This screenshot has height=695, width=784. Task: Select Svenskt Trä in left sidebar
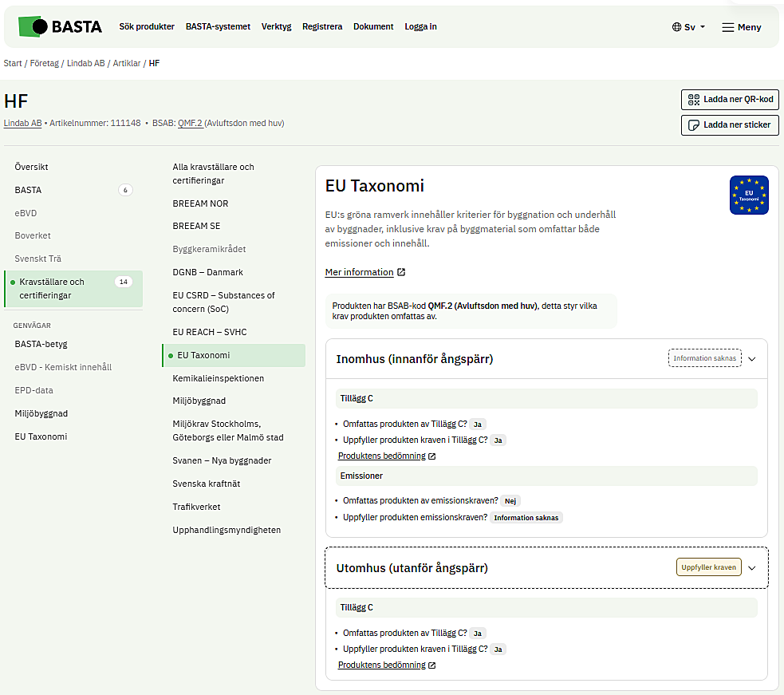38,259
